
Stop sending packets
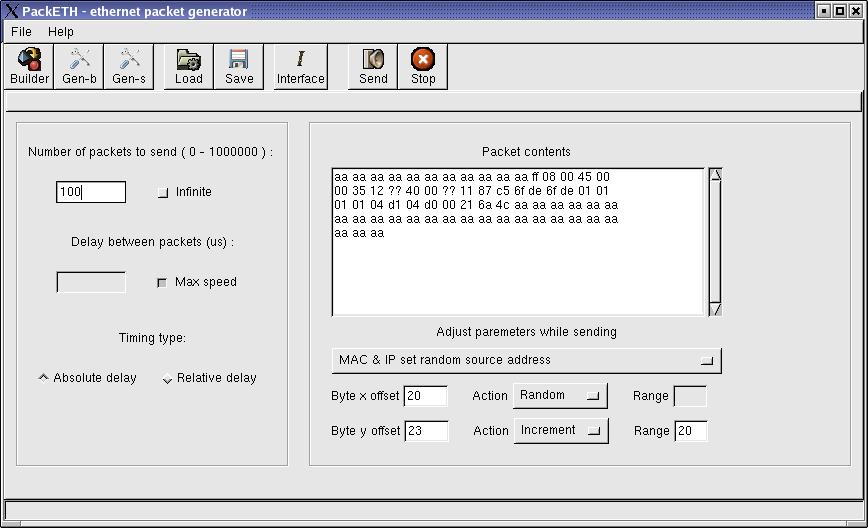click(423, 66)
